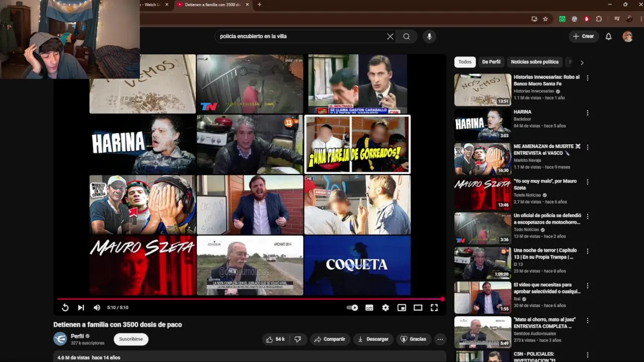Select the COQUETA endscreen tile

point(357,265)
